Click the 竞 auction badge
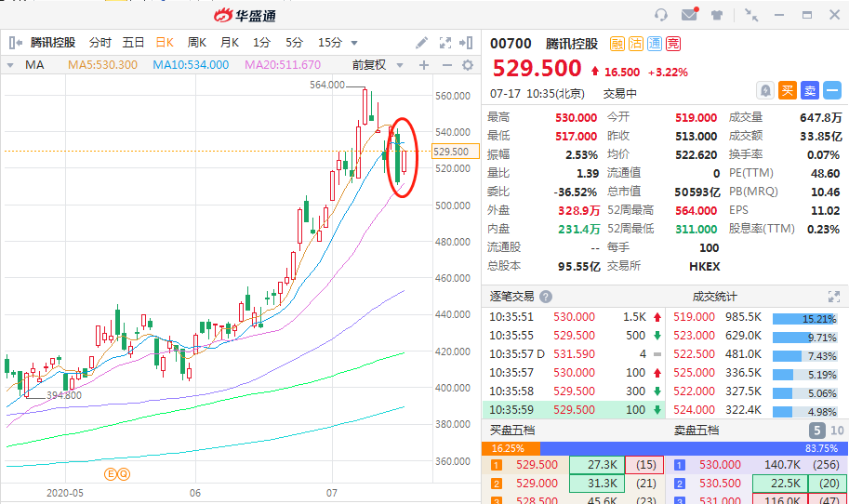The height and width of the screenshot is (504, 849). [x=673, y=44]
